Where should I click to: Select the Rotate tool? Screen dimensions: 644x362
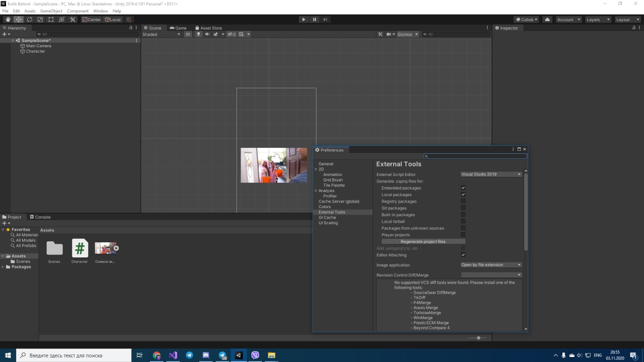(29, 20)
